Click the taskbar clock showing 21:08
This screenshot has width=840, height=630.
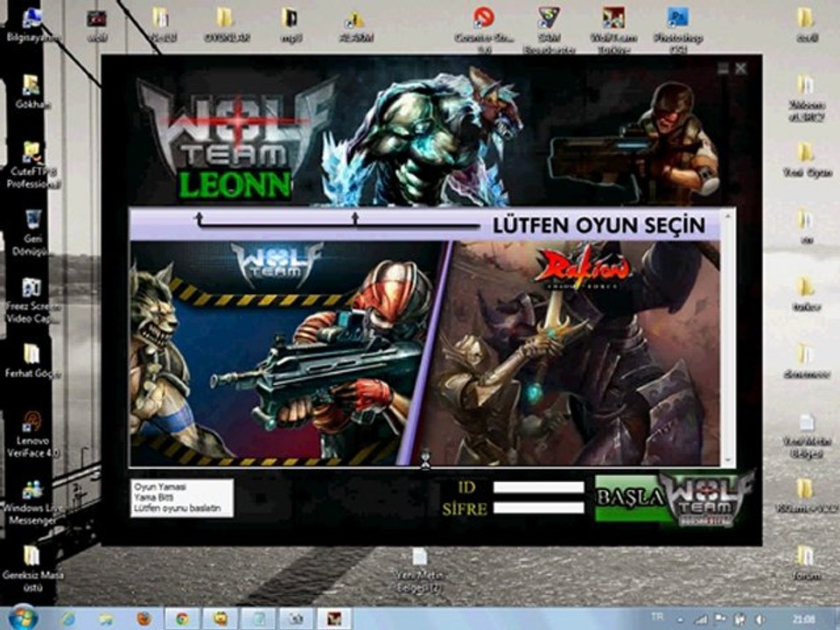pos(804,619)
